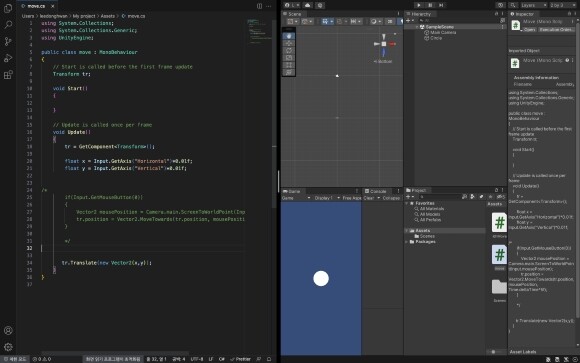Close the move.cs editor tab
580x363 pixels.
click(x=53, y=6)
